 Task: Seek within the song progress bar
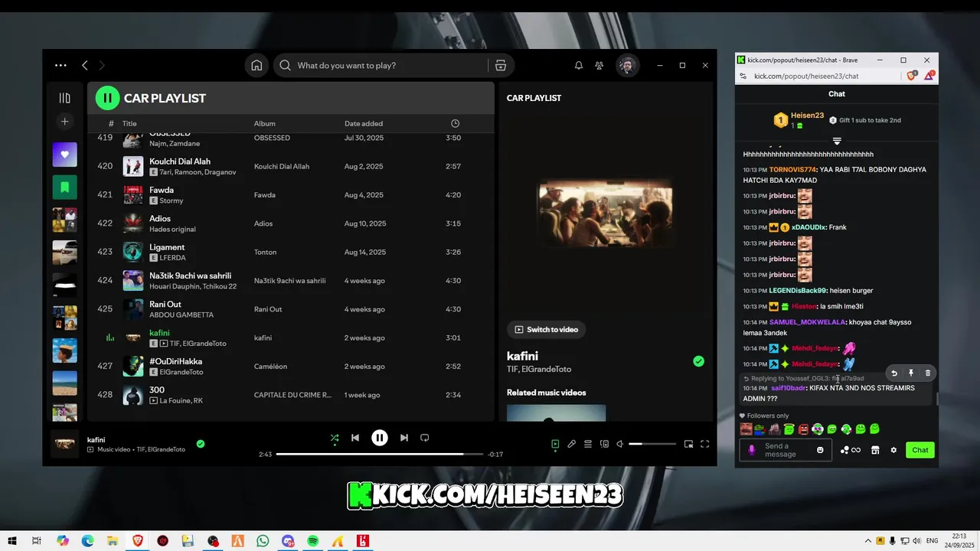(x=379, y=454)
